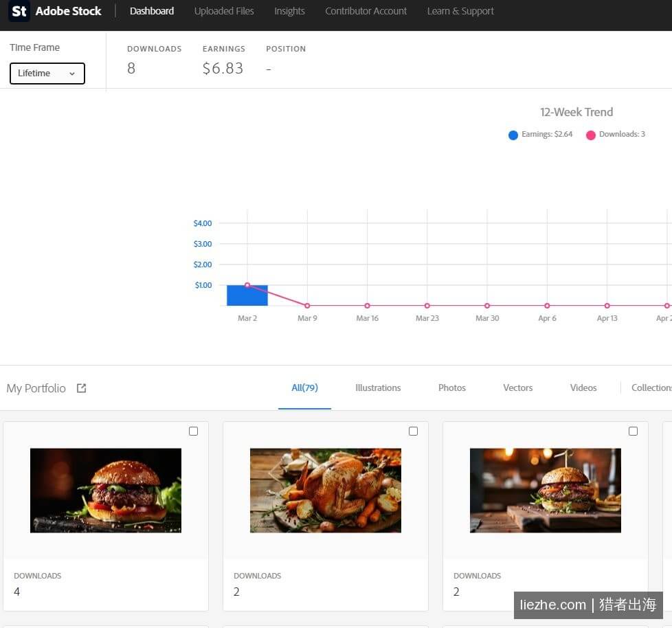Go to the Dashboard tab
This screenshot has height=628, width=672.
pos(152,11)
